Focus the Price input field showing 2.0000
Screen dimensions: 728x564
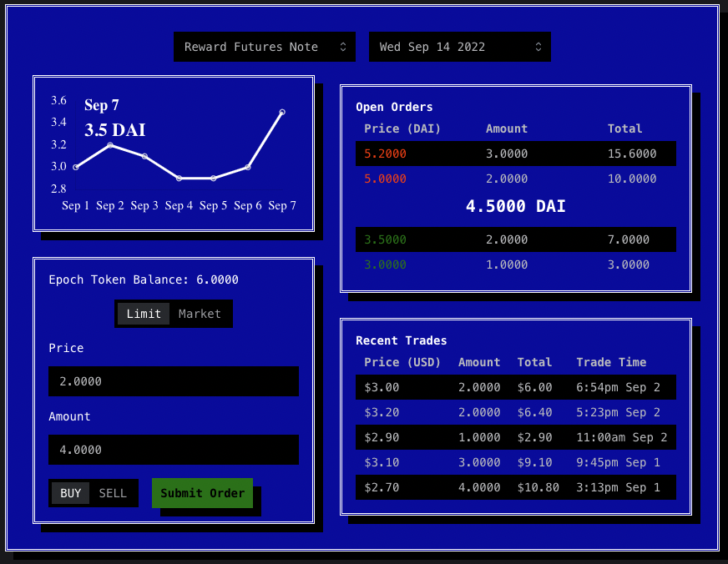(174, 381)
